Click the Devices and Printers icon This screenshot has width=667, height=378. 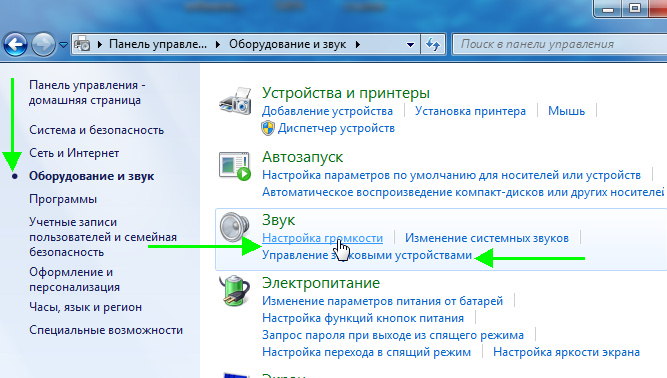[235, 101]
